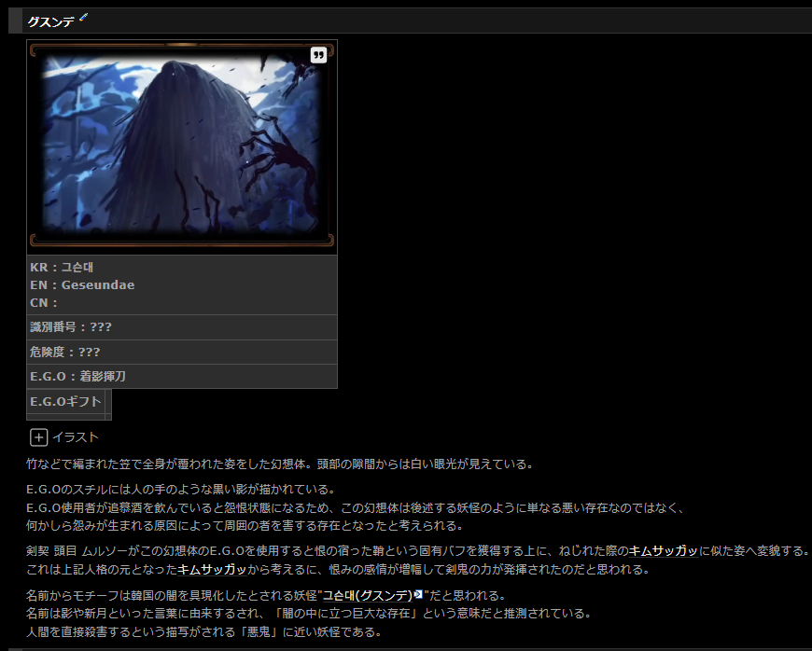Viewport: 812px width, 651px height.
Task: Click the グスンデ section heading text
Action: (50, 21)
